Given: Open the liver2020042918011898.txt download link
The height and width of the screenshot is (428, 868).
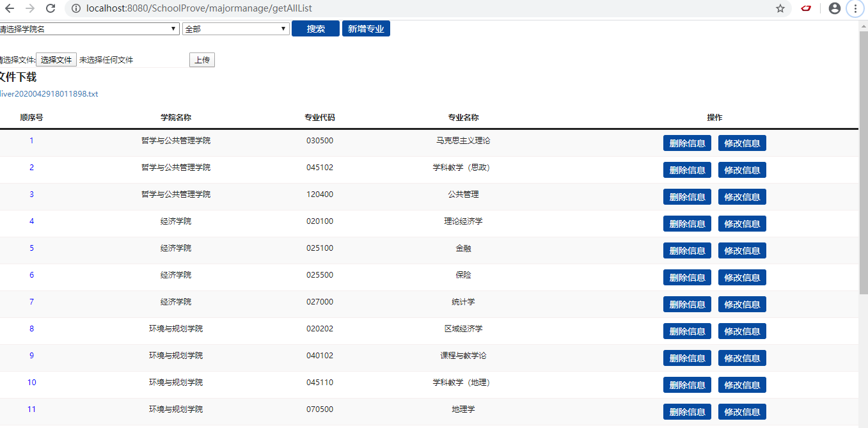Looking at the screenshot, I should (x=48, y=93).
